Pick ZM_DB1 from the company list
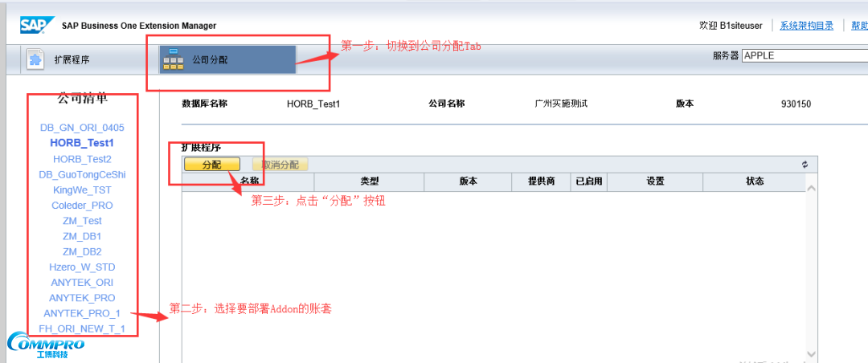The width and height of the screenshot is (868, 363). pyautogui.click(x=82, y=236)
